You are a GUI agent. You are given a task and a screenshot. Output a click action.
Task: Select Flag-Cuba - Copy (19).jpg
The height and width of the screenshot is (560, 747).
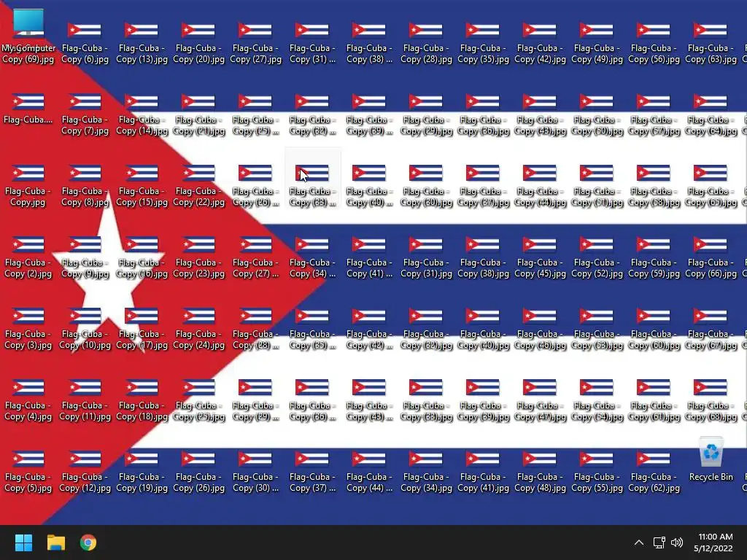(x=142, y=472)
